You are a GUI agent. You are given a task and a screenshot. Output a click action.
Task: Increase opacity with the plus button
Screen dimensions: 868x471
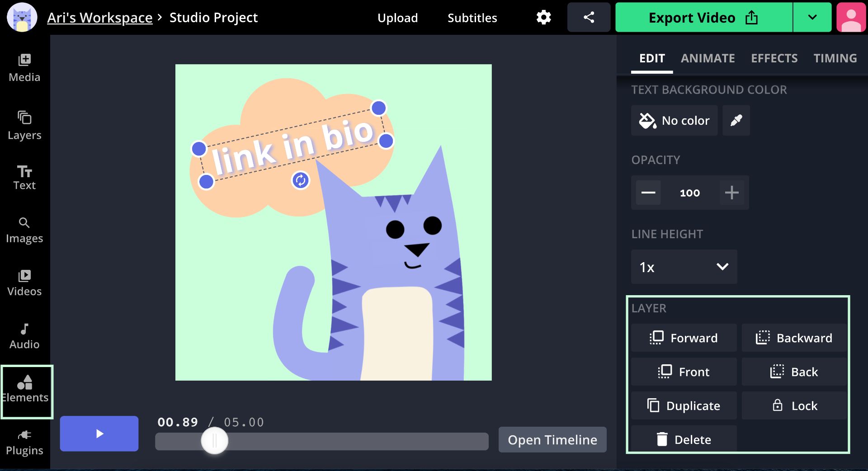pos(731,193)
